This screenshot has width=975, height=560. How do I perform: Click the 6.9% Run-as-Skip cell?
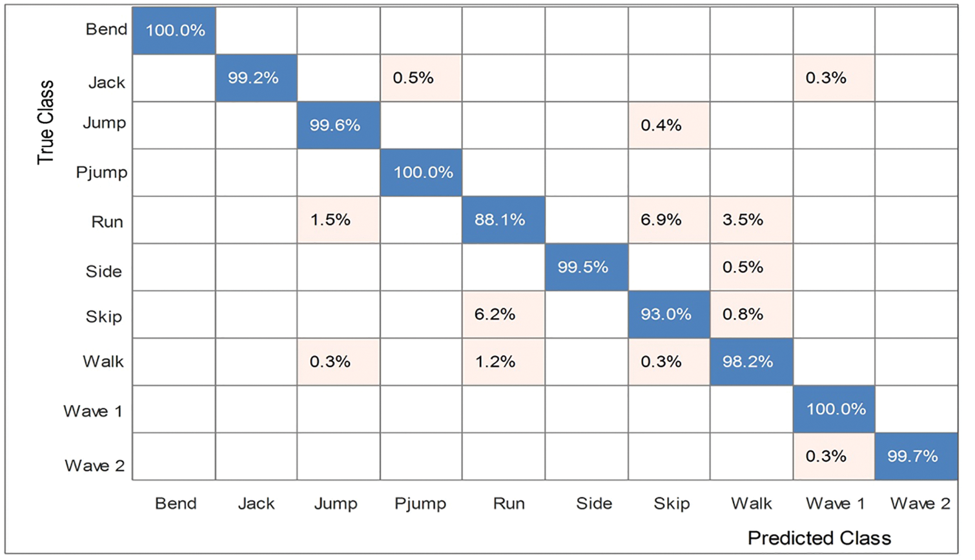(668, 220)
